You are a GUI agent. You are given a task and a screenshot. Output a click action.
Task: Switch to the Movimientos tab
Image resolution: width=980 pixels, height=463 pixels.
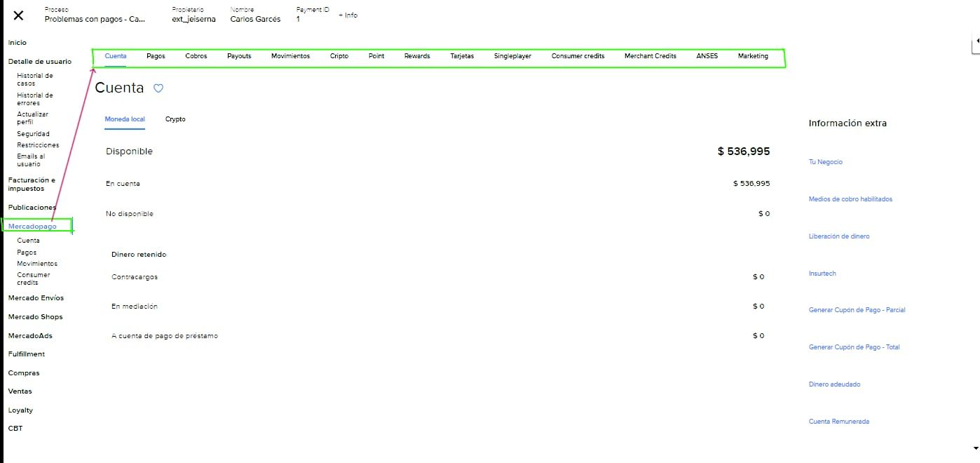(290, 56)
